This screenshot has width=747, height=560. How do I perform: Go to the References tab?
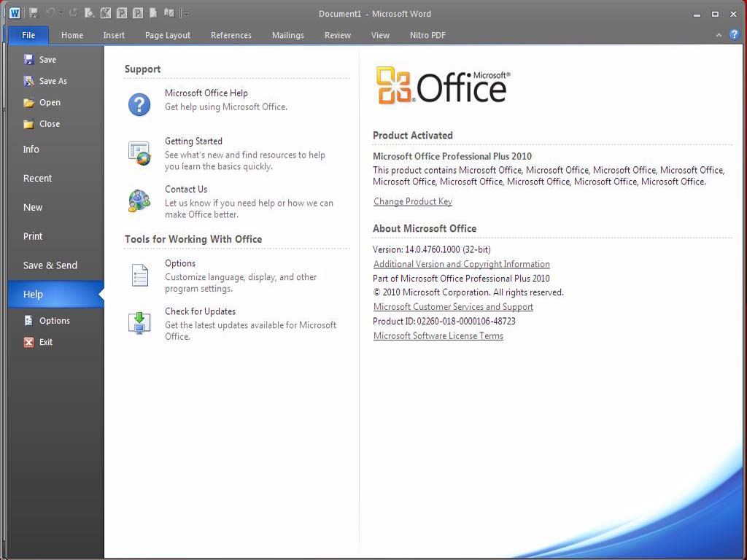click(x=231, y=35)
